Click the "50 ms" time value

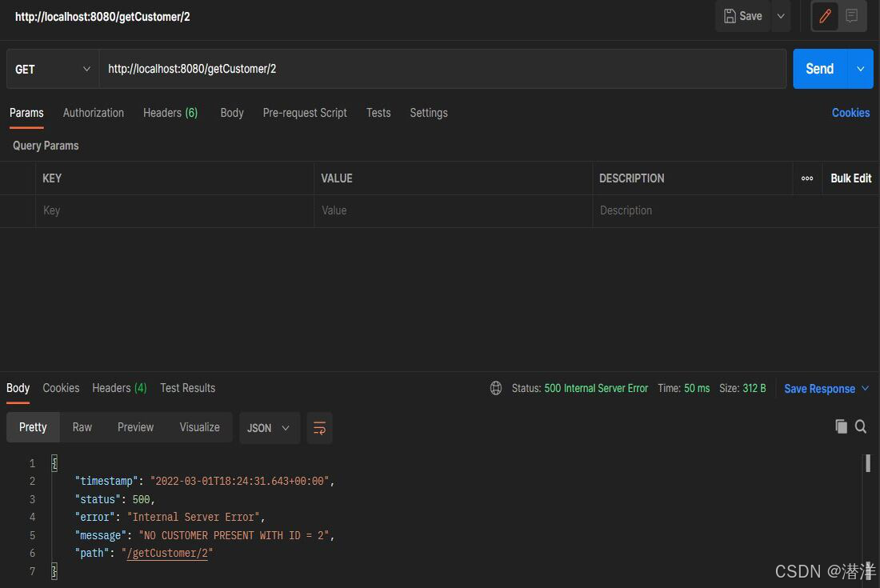tap(697, 388)
